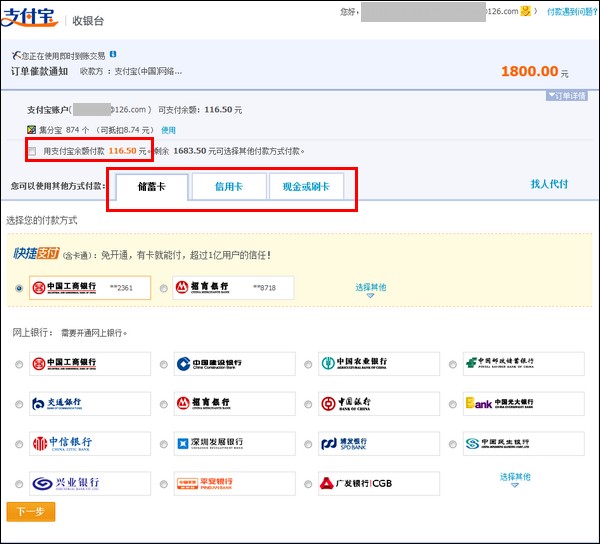Open the 付款遇到问题? help link
The width and height of the screenshot is (600, 544).
572,11
